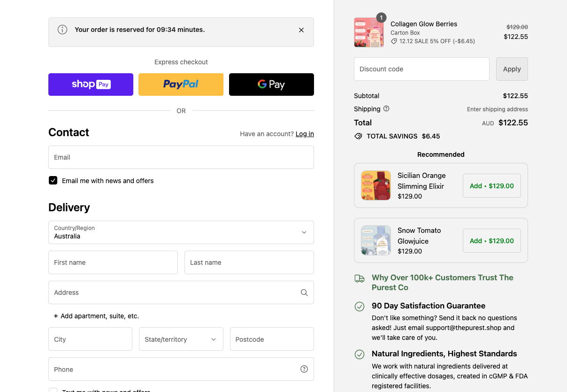Image resolution: width=567 pixels, height=392 pixels.
Task: Uncheck Email me with news and offers
Action: pyautogui.click(x=53, y=180)
